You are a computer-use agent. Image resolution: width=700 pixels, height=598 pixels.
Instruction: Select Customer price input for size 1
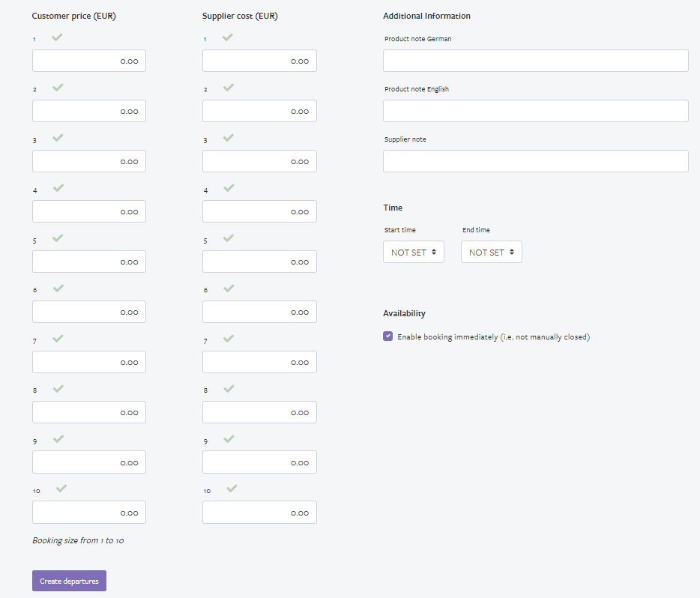tap(89, 61)
